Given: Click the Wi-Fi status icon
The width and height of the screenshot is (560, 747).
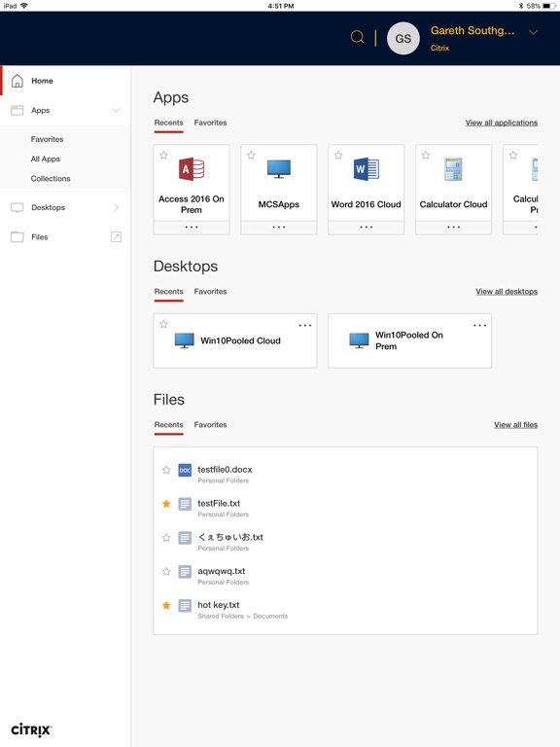Looking at the screenshot, I should pyautogui.click(x=24, y=6).
